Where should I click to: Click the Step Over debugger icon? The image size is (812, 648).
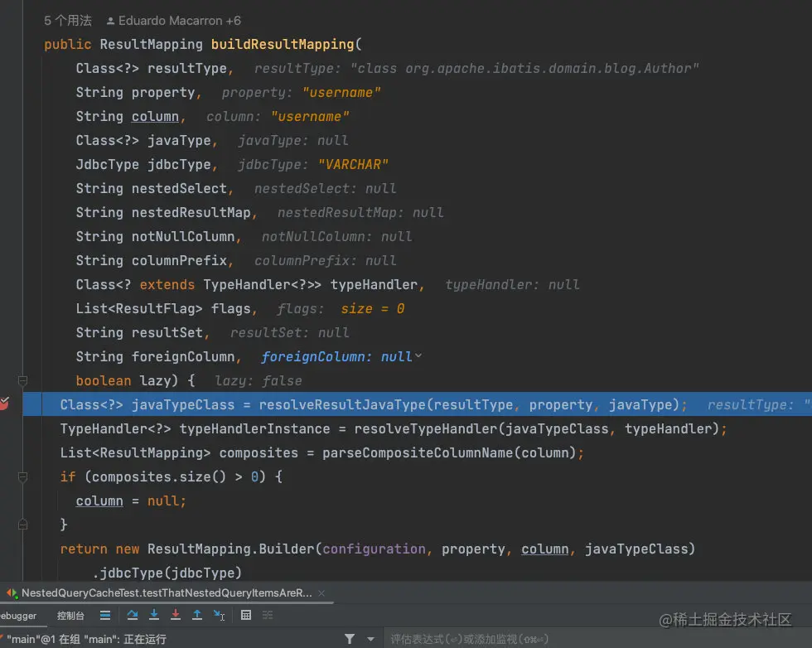[x=133, y=615]
